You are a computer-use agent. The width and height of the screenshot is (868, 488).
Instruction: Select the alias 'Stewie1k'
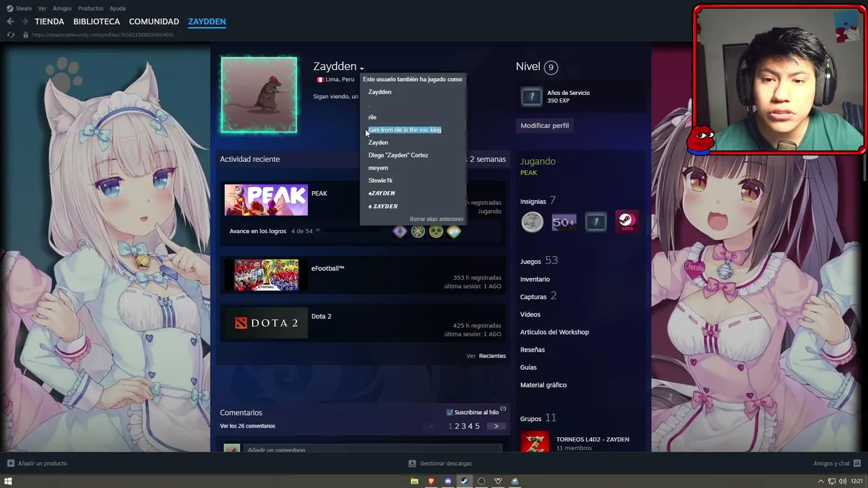tap(380, 181)
